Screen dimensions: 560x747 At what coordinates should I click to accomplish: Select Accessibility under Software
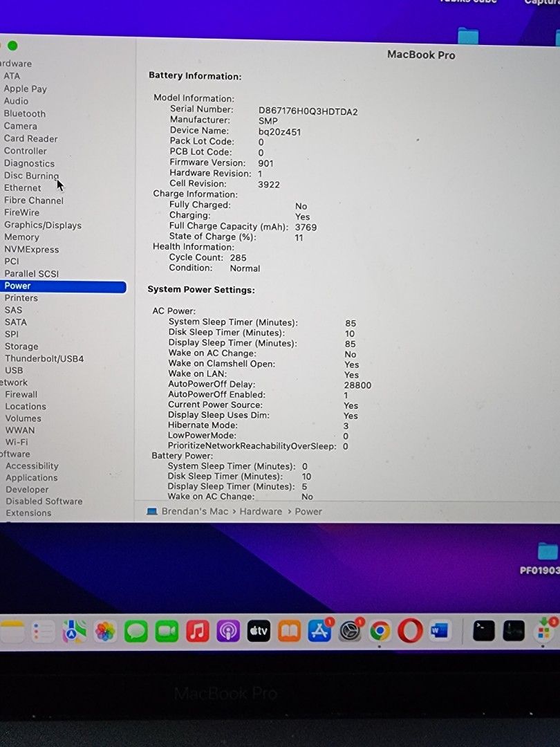coord(32,466)
